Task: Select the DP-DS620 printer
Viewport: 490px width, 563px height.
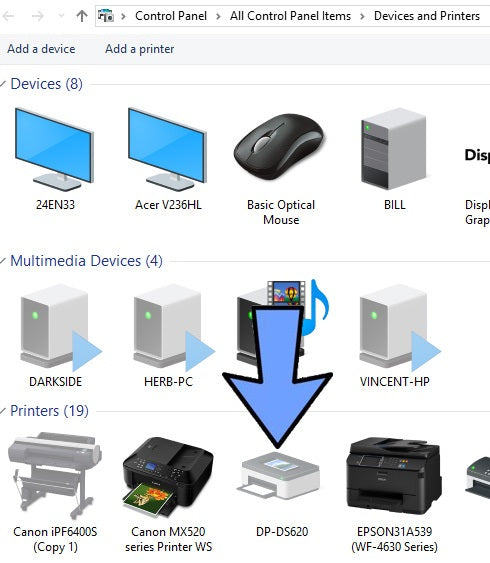Action: (282, 494)
